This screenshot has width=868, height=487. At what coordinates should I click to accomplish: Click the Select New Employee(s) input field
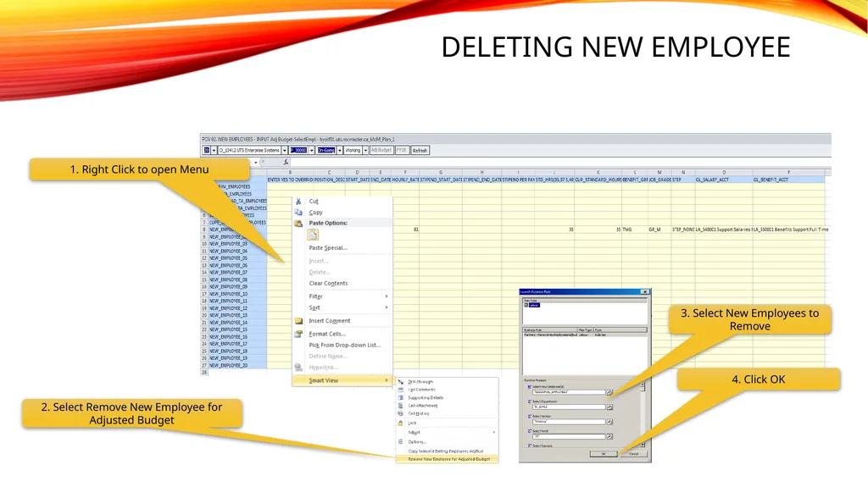coord(569,392)
